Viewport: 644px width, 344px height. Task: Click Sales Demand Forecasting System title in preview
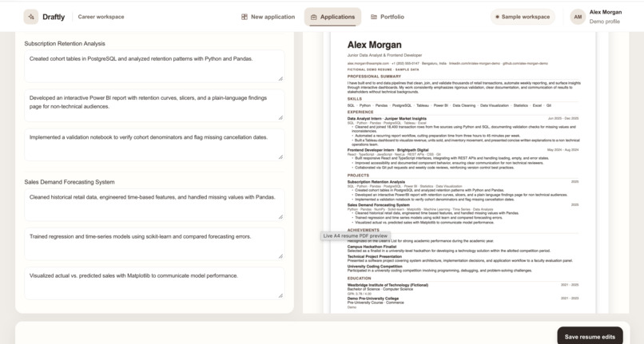click(378, 205)
